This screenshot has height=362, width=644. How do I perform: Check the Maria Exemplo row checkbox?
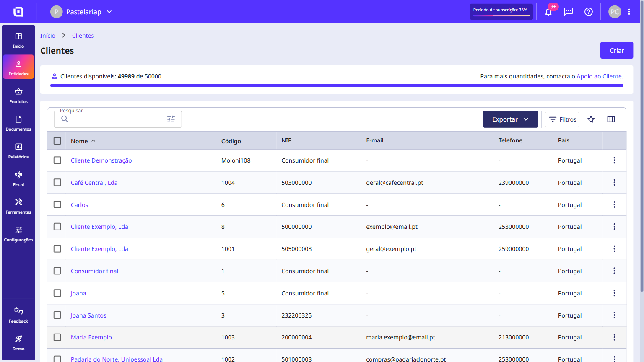[x=57, y=337]
